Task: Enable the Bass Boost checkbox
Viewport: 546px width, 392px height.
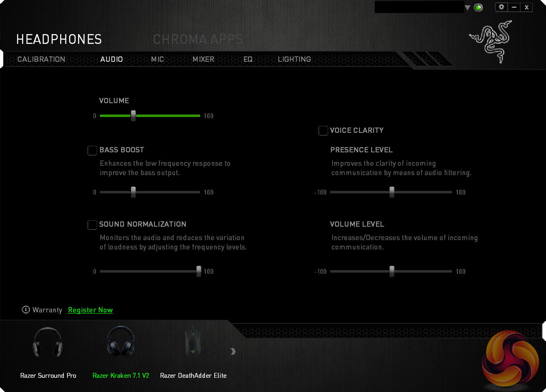Action: click(x=92, y=151)
